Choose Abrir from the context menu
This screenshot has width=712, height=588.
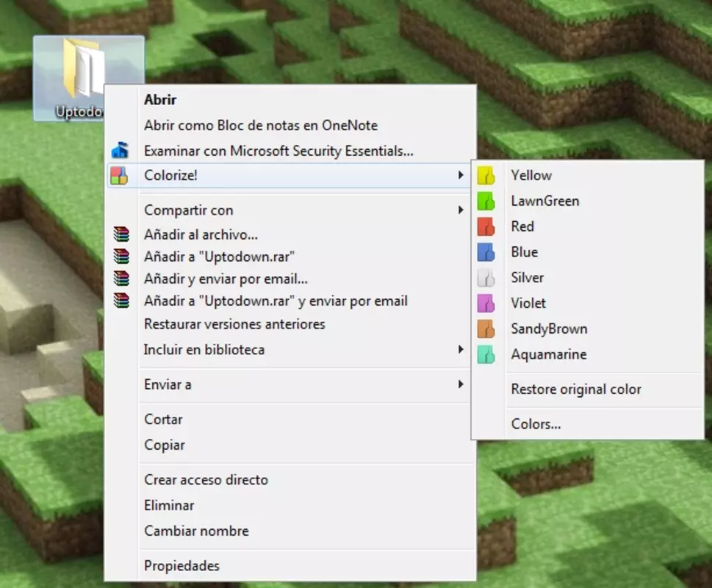point(160,99)
